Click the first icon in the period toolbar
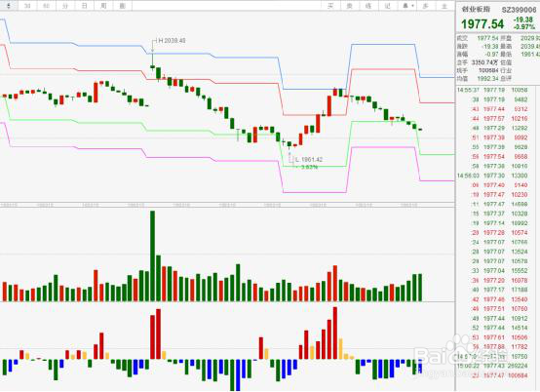Image resolution: width=540 pixels, height=392 pixels. pyautogui.click(x=8, y=6)
